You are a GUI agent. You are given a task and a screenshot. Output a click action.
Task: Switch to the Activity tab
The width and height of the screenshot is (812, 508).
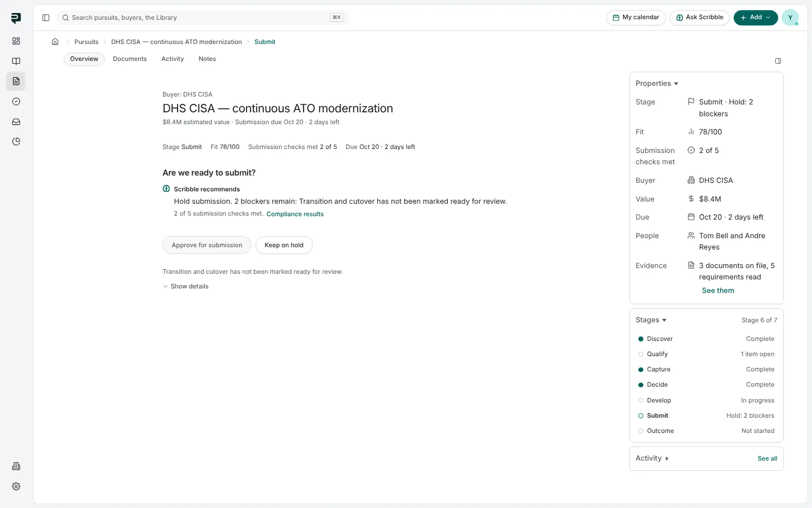point(173,59)
